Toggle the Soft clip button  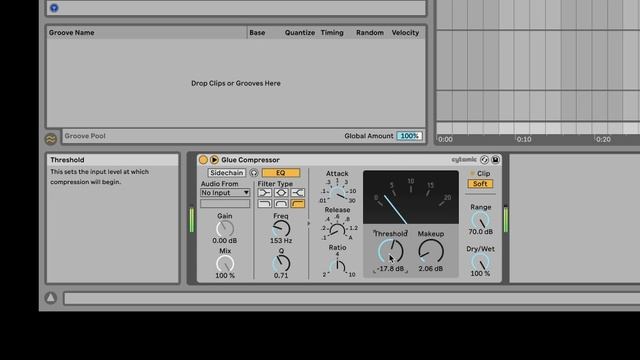pyautogui.click(x=480, y=184)
